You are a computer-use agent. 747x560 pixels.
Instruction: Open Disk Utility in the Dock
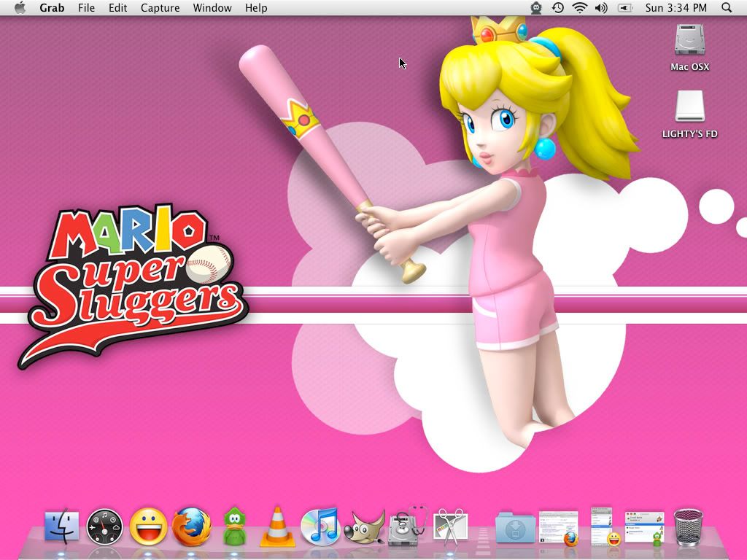coord(407,526)
